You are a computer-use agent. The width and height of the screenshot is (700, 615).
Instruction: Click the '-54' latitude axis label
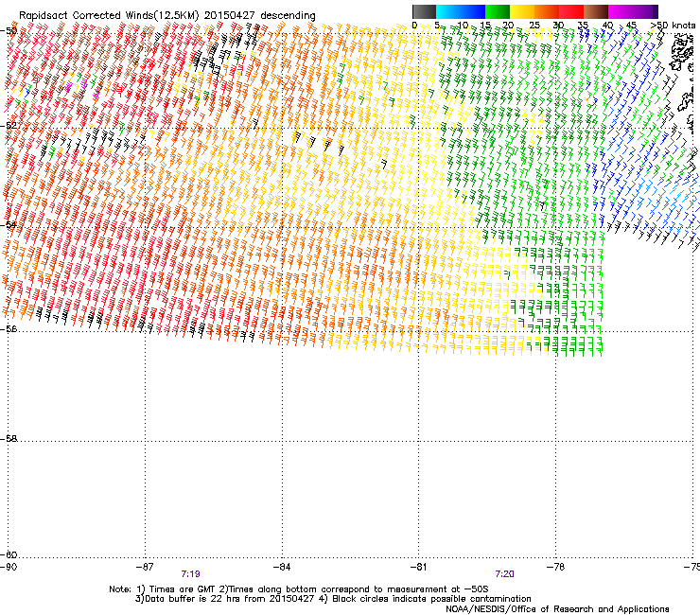pos(9,224)
